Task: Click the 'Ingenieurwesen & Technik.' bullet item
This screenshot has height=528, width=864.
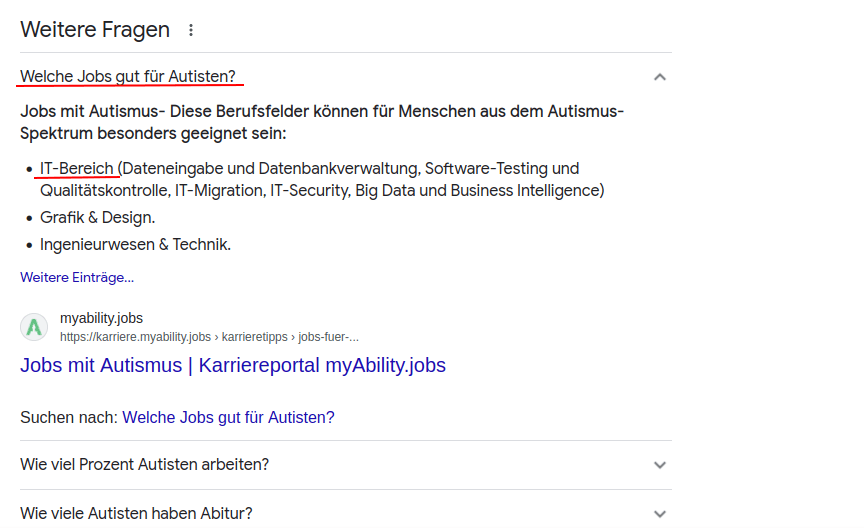Action: click(x=136, y=245)
